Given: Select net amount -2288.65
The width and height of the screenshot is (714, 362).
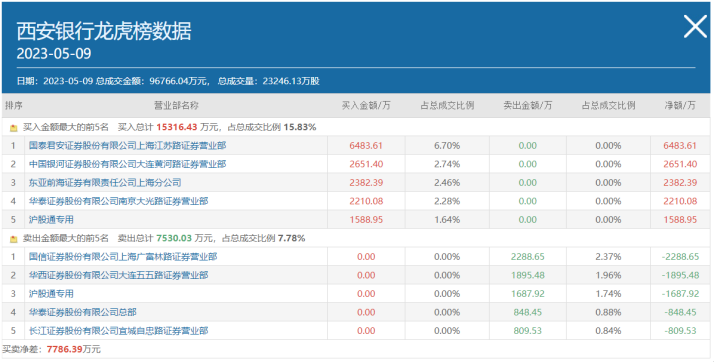Looking at the screenshot, I should pyautogui.click(x=680, y=257).
